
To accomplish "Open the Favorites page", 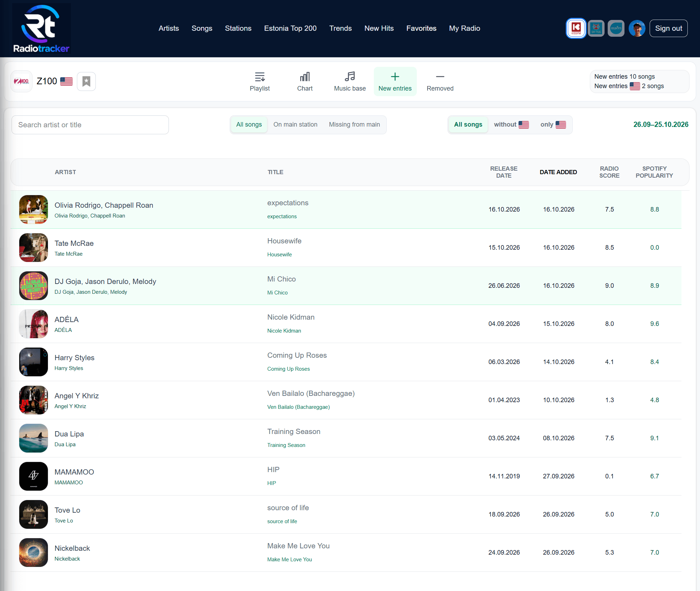I will (x=421, y=28).
